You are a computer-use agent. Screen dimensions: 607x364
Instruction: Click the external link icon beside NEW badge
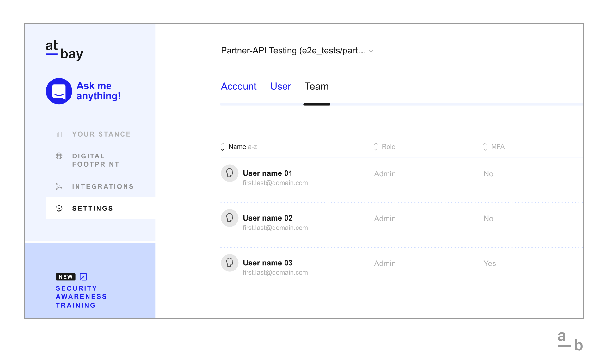(83, 277)
